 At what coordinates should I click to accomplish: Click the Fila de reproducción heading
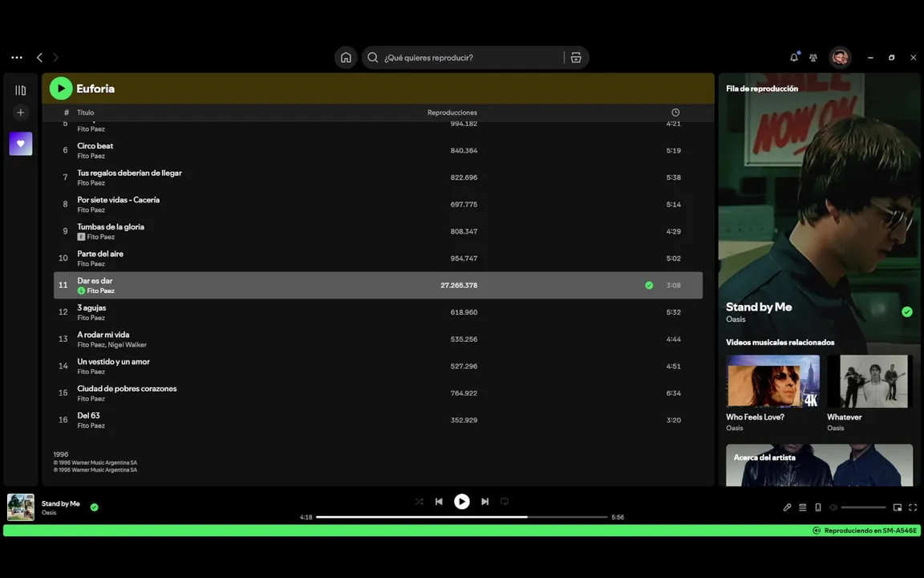[762, 88]
